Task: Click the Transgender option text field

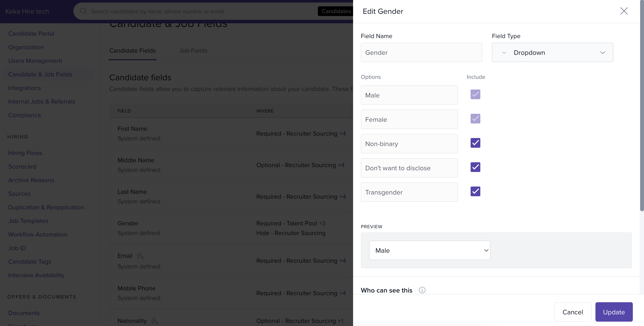Action: coord(409,192)
